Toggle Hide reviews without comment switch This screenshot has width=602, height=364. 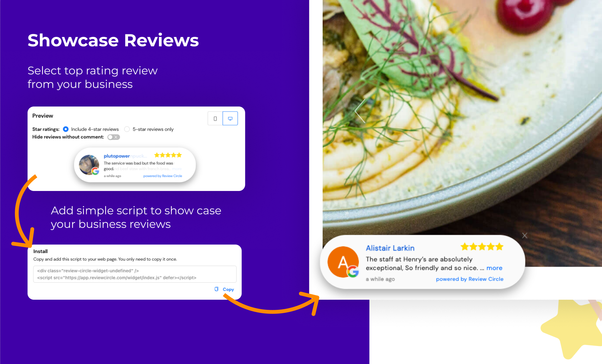(x=114, y=137)
